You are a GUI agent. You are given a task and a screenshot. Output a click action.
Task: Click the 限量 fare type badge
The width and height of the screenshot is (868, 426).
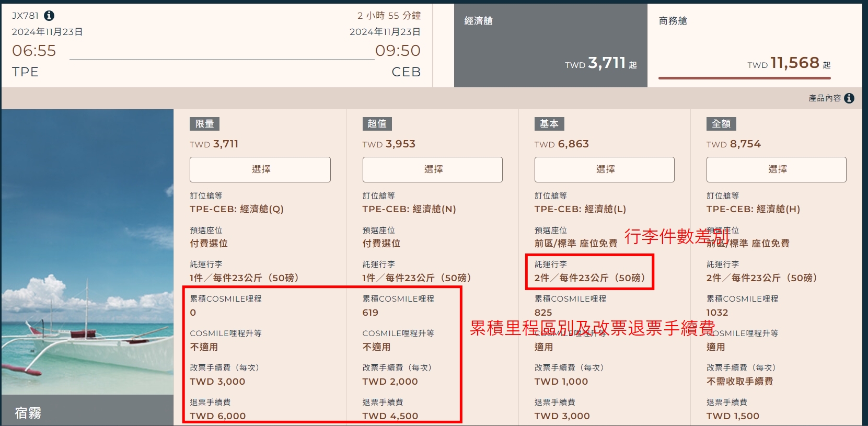pos(204,124)
